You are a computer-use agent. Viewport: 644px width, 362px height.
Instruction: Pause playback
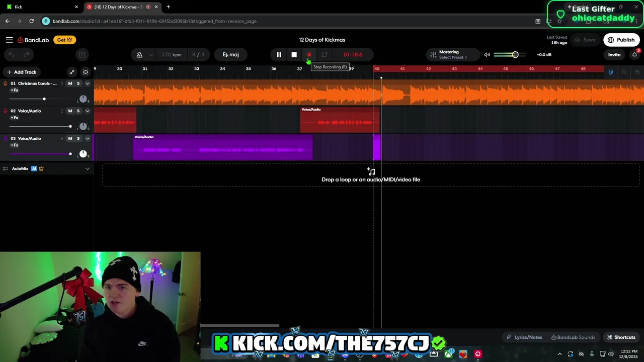pos(279,55)
